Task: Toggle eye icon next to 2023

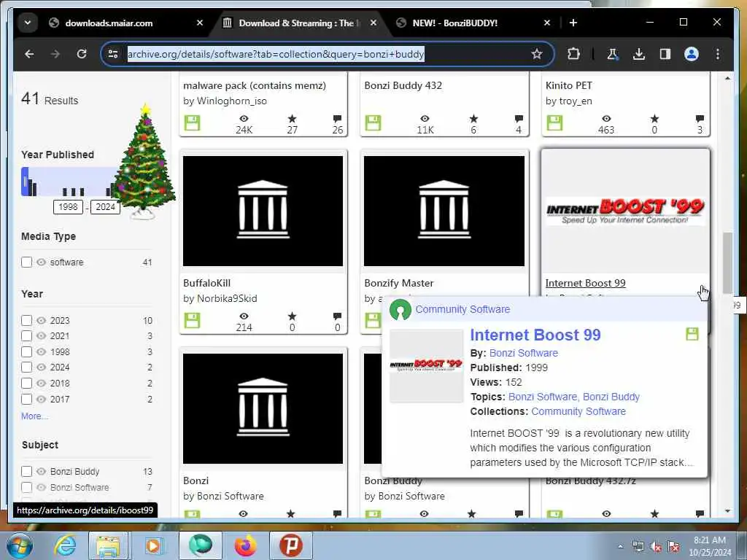Action: click(x=42, y=321)
